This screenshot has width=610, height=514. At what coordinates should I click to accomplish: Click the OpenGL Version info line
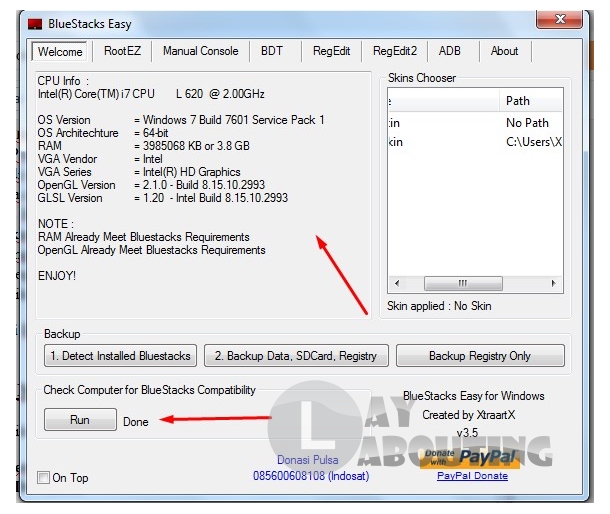(x=151, y=185)
